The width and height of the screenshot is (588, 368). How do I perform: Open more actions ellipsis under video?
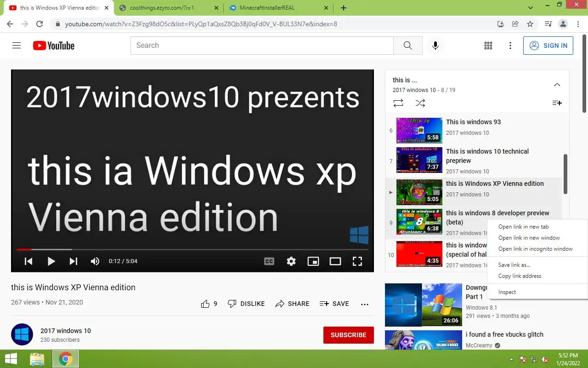[365, 304]
